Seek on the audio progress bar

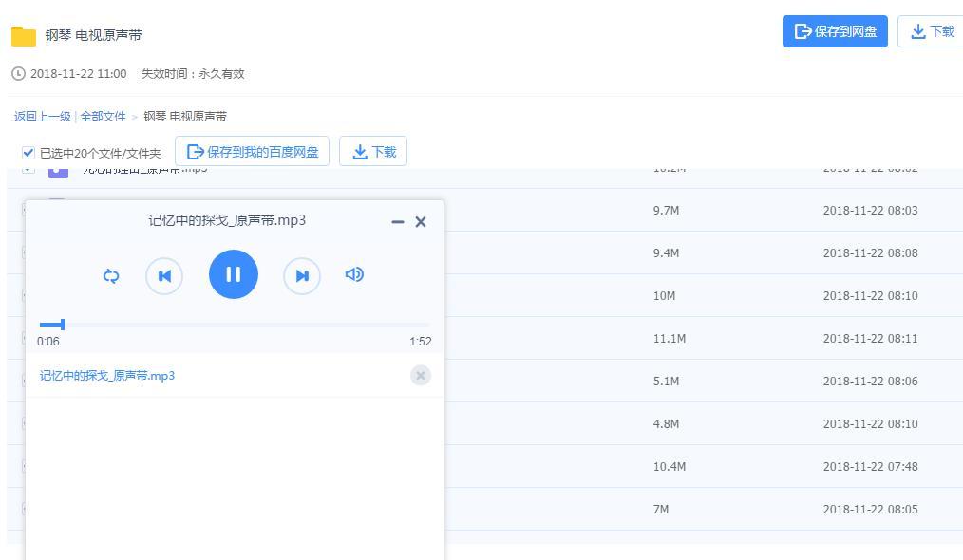point(234,325)
